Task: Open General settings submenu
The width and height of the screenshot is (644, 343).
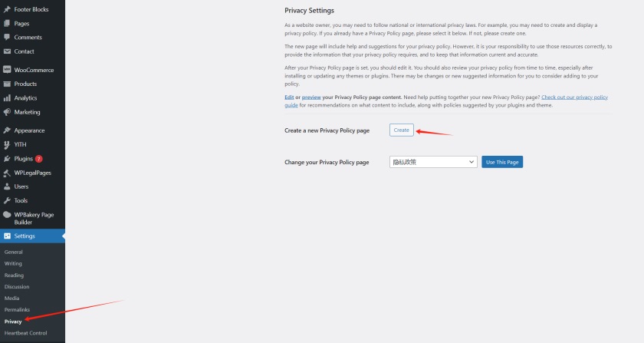Action: click(14, 252)
